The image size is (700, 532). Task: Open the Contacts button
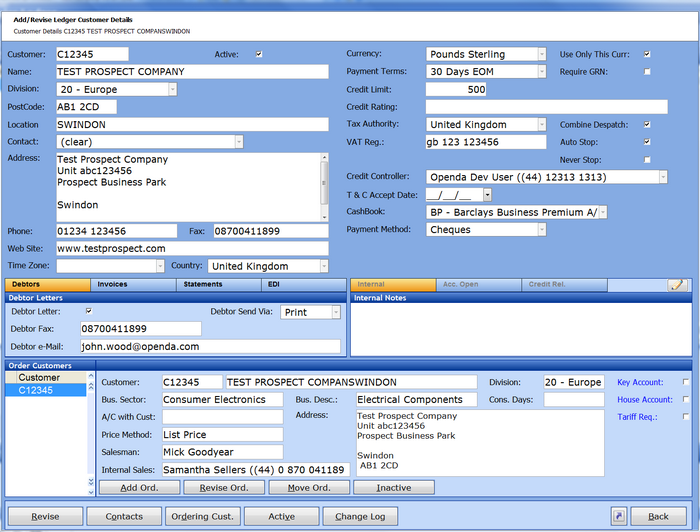tap(124, 516)
